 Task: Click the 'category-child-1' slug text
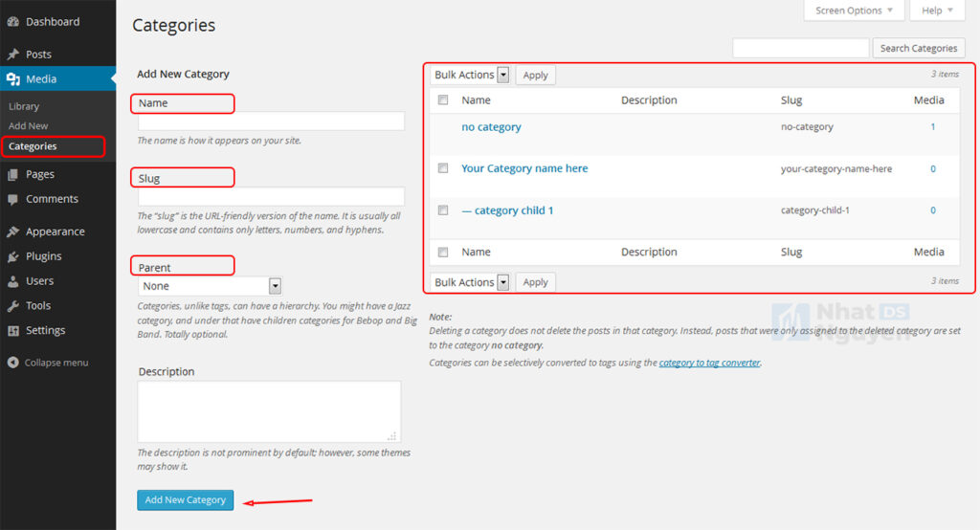pos(815,210)
